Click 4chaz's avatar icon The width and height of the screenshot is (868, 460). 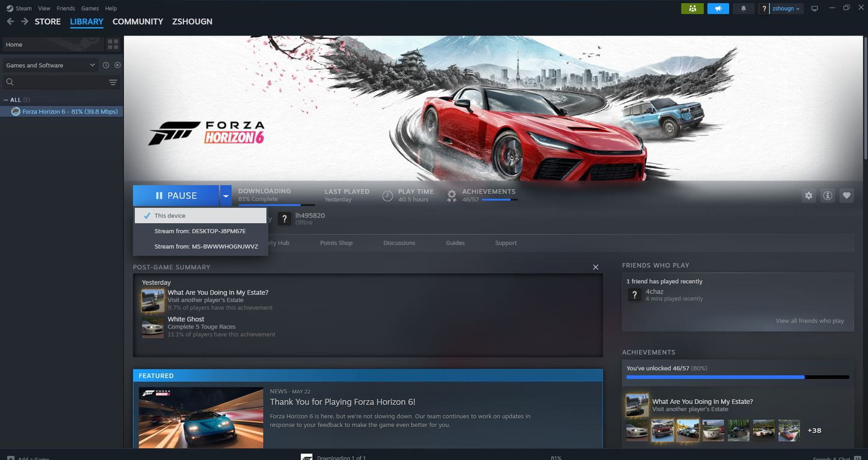tap(634, 295)
